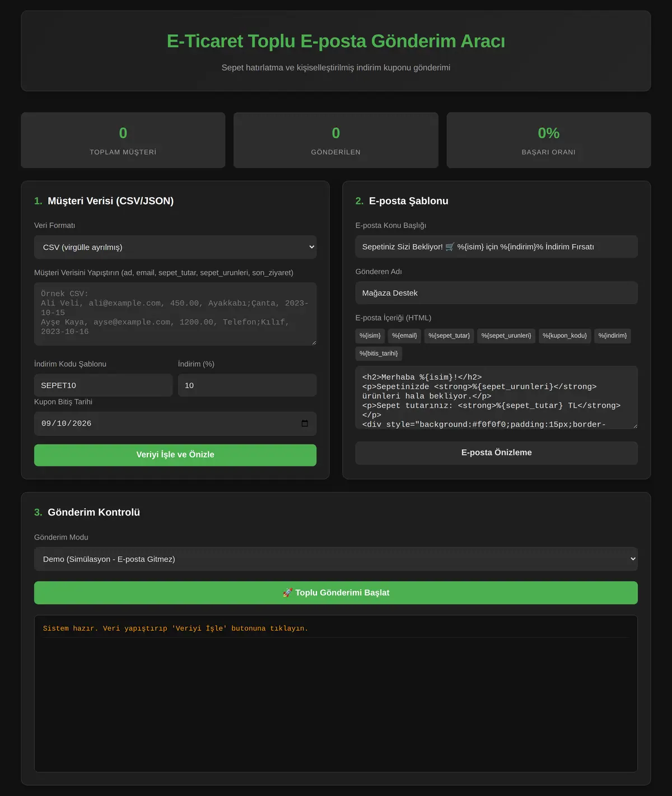Screen dimensions: 672x796
Task: Click the 'E-posta Şablonu' section heading
Action: click(409, 201)
